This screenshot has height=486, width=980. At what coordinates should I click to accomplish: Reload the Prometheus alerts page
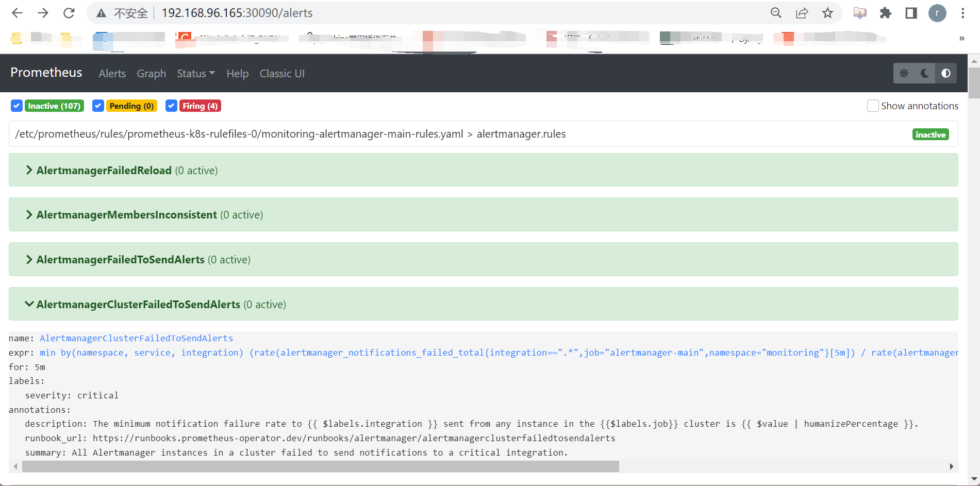[x=69, y=13]
